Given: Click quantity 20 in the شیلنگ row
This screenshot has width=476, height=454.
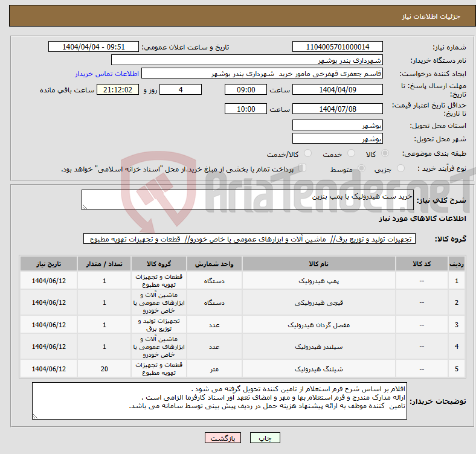Looking at the screenshot, I should (104, 369).
